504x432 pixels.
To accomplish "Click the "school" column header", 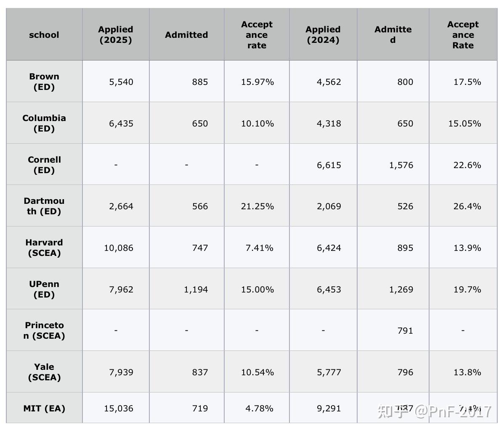I will [44, 35].
